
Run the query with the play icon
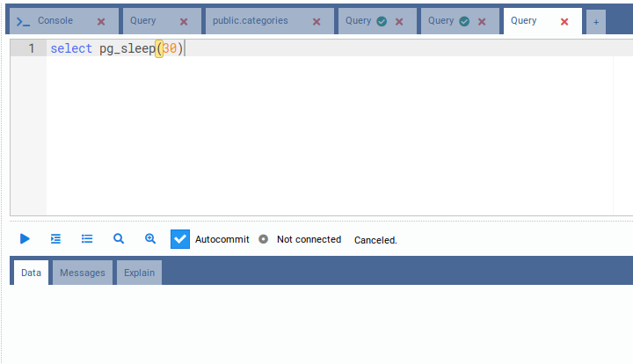click(25, 238)
